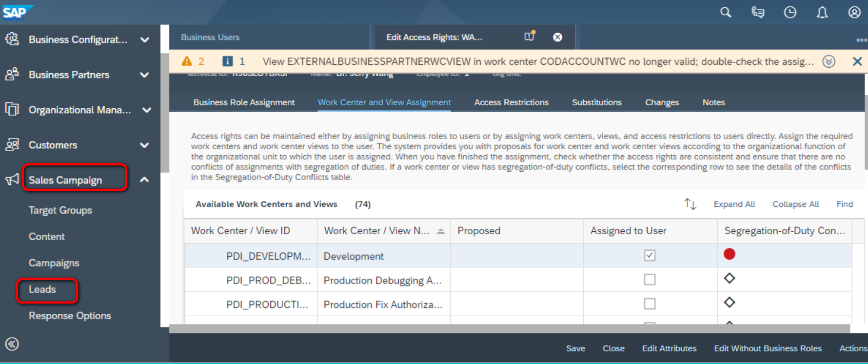This screenshot has width=868, height=364.
Task: Open the search magnifier icon
Action: [726, 12]
